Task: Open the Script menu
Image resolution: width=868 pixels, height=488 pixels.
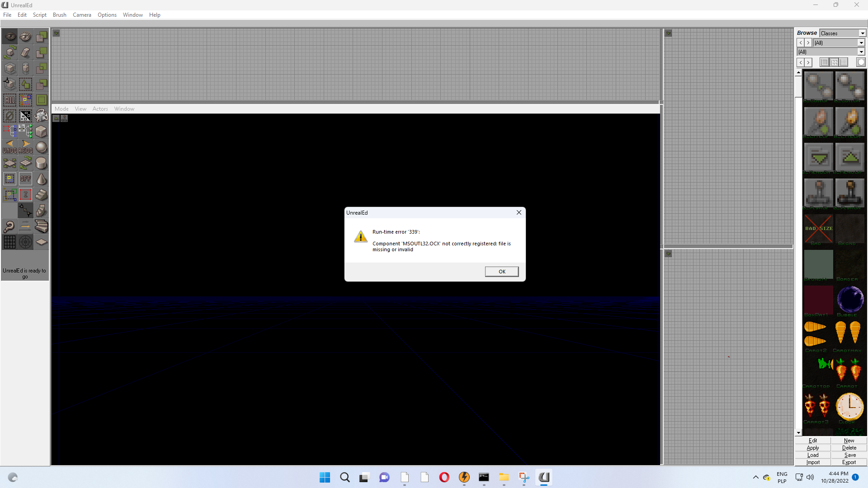Action: pos(40,15)
